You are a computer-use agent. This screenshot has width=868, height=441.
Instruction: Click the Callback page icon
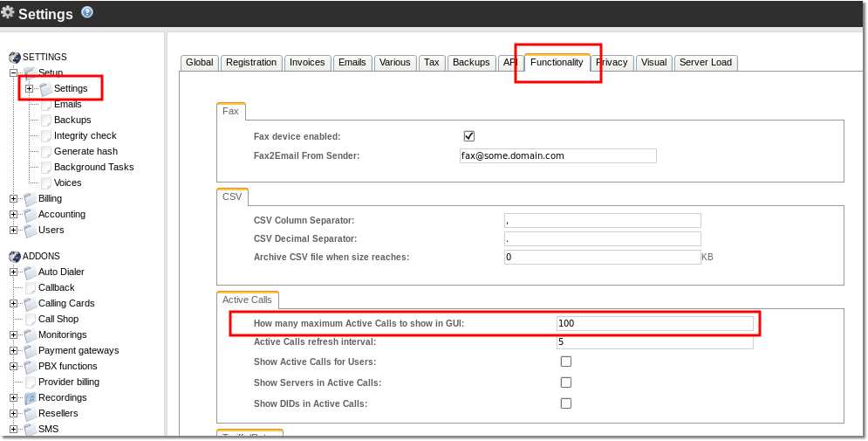31,288
